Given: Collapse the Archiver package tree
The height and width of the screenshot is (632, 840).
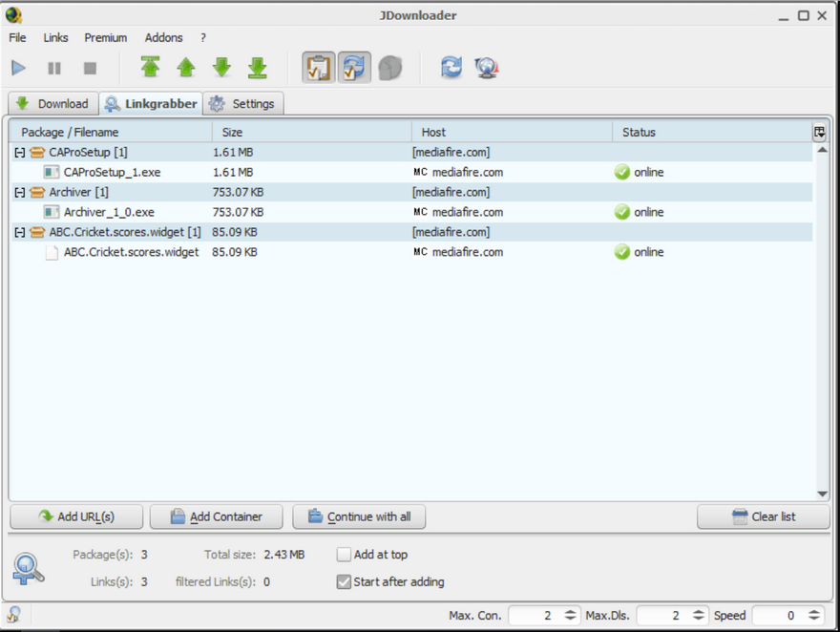Looking at the screenshot, I should point(19,192).
